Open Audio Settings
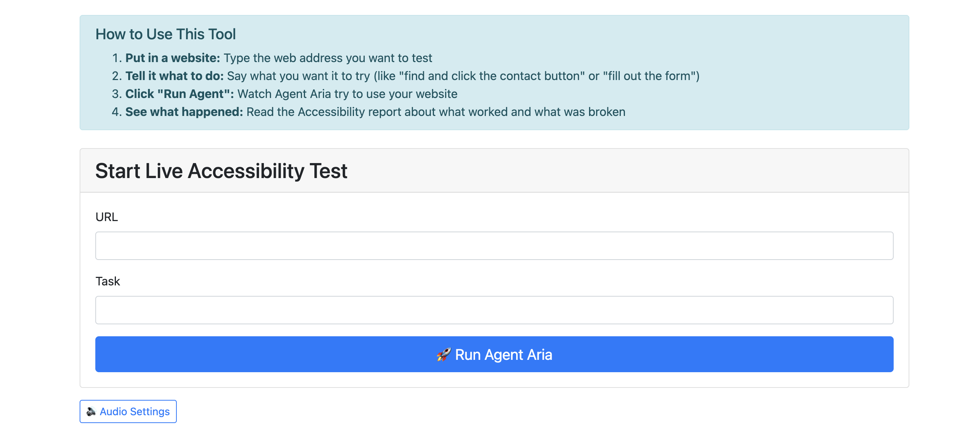Screen dimensions: 980x447 128,411
